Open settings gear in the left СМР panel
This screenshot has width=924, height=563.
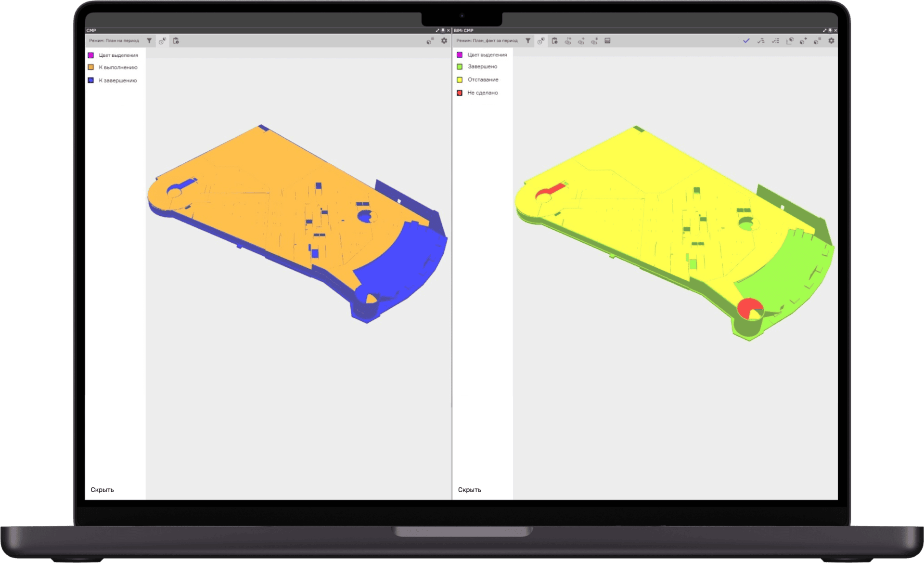444,41
